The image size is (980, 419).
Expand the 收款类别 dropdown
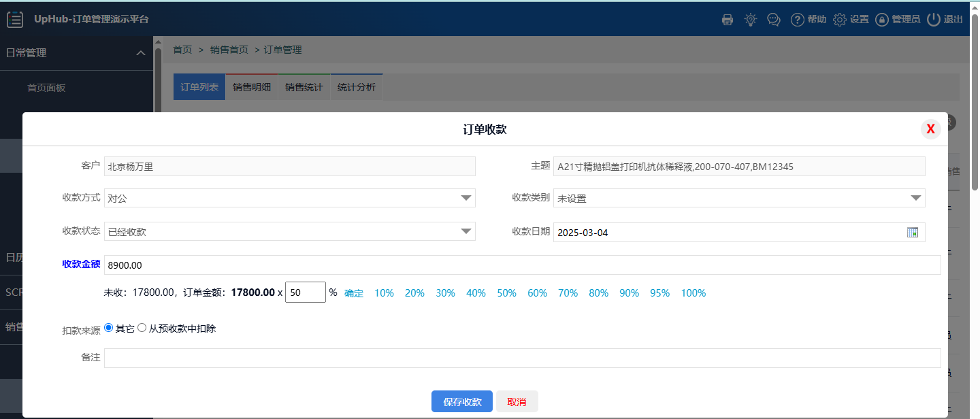915,198
